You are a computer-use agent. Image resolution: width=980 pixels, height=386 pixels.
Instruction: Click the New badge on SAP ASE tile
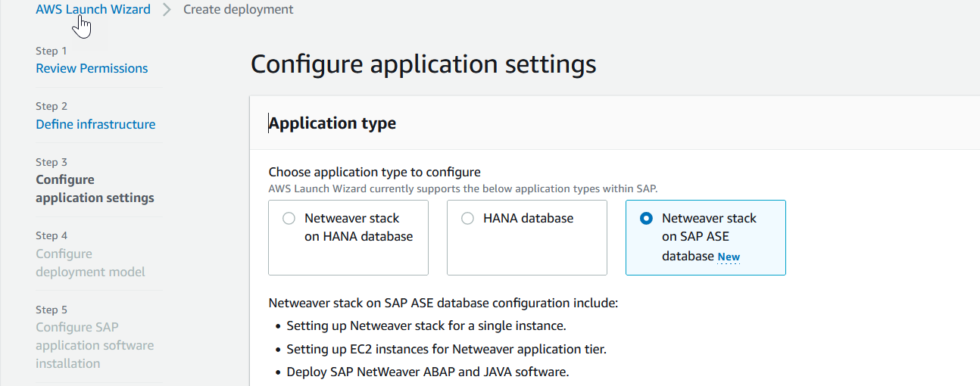pos(729,257)
